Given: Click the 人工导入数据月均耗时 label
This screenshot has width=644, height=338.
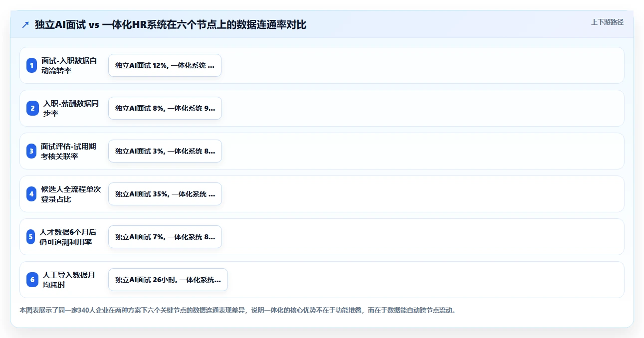Looking at the screenshot, I should [x=69, y=280].
